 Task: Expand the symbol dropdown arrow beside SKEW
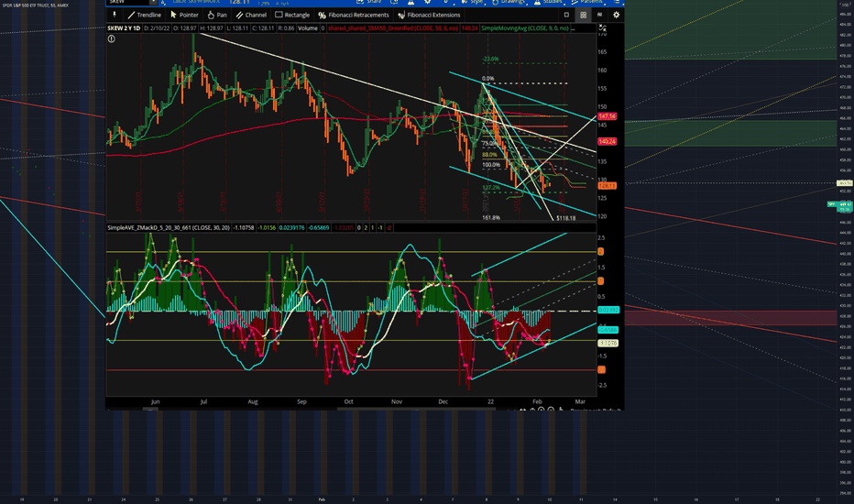pyautogui.click(x=154, y=2)
